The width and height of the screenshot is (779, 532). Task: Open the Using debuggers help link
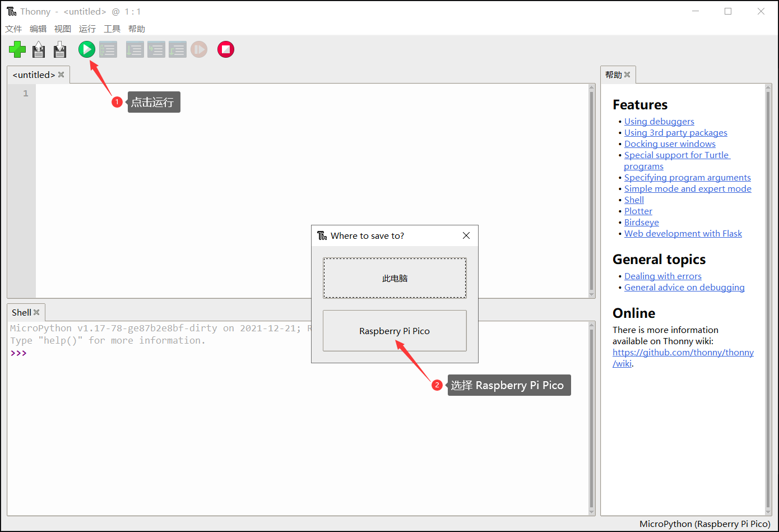point(659,121)
